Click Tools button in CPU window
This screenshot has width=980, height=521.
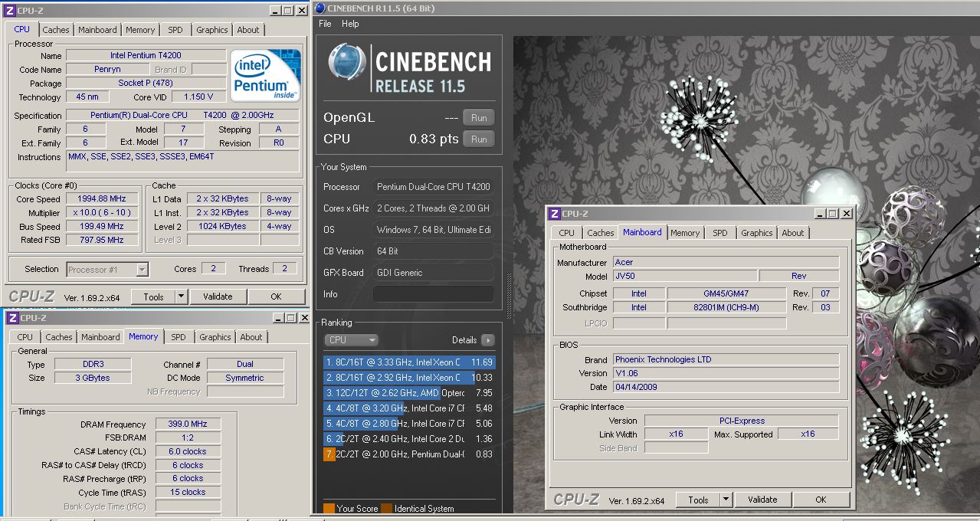tap(153, 297)
